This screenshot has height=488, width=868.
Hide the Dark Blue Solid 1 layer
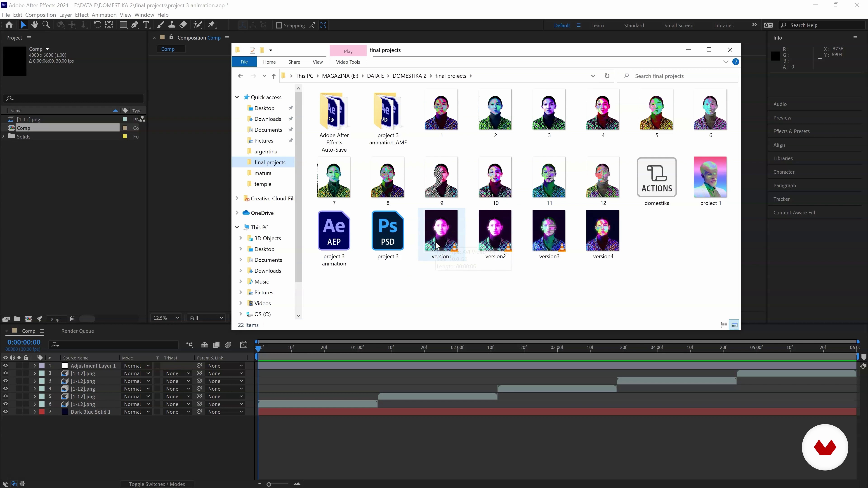tap(5, 412)
